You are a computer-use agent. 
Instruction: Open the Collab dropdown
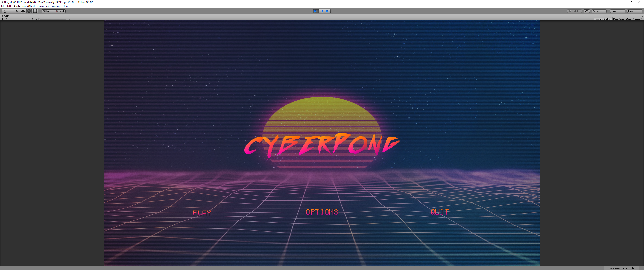pos(575,11)
